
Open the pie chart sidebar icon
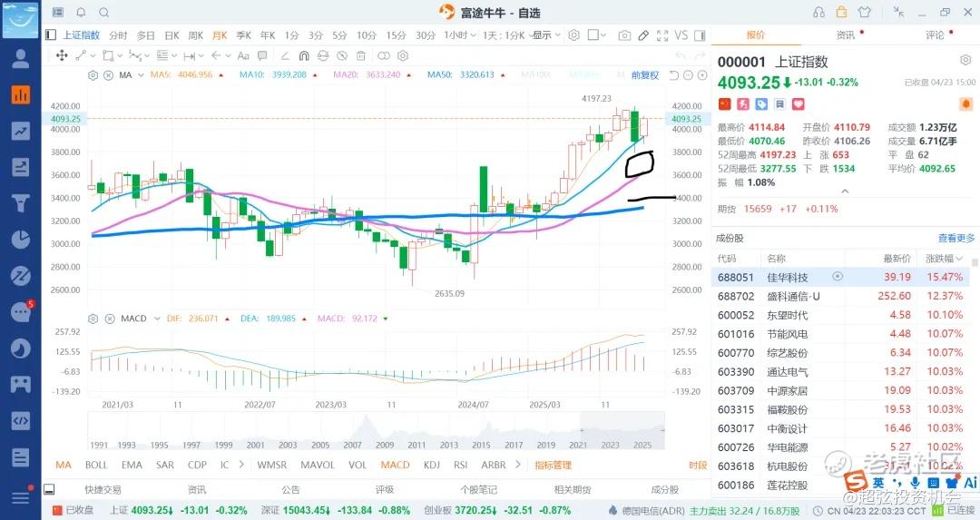(21, 240)
